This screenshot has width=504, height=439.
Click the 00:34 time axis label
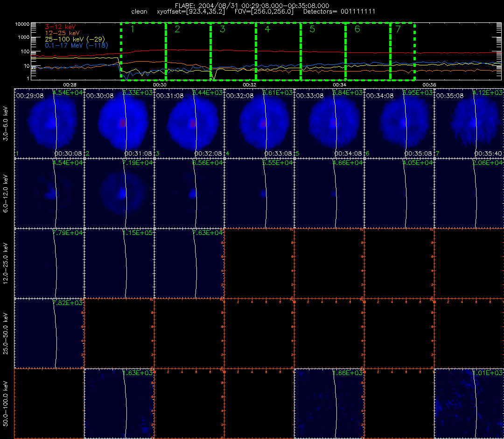(339, 85)
